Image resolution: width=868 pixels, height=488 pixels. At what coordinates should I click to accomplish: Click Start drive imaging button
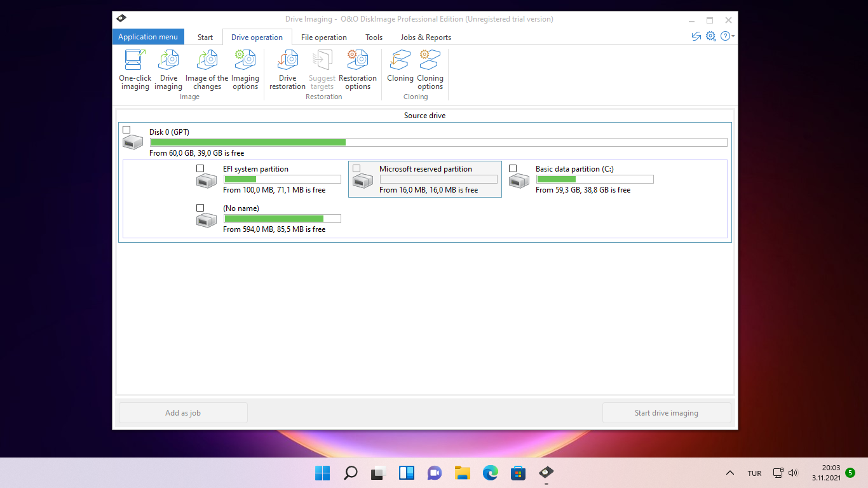tap(667, 413)
